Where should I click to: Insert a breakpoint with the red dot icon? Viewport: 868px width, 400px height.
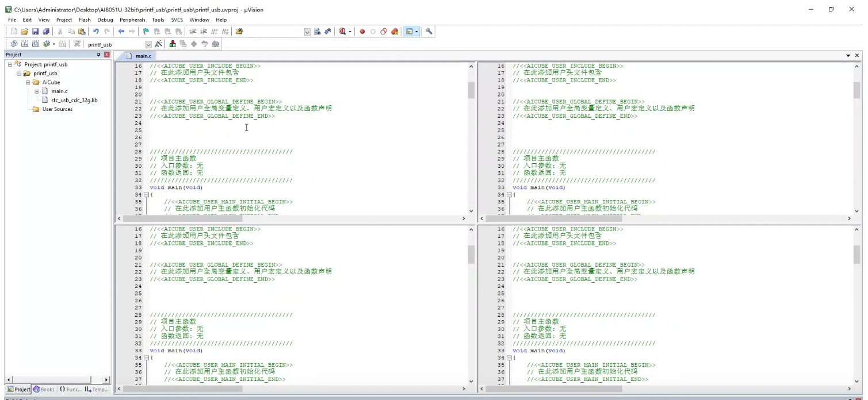tap(362, 32)
